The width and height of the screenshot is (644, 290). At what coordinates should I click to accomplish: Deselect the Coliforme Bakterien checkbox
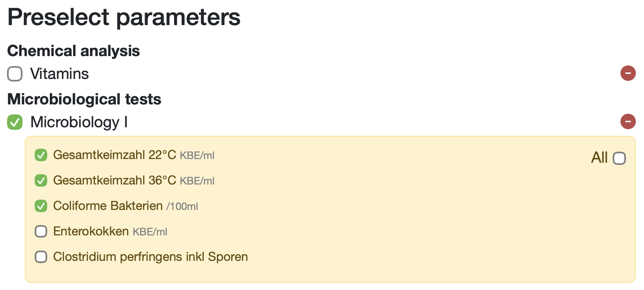coord(41,206)
